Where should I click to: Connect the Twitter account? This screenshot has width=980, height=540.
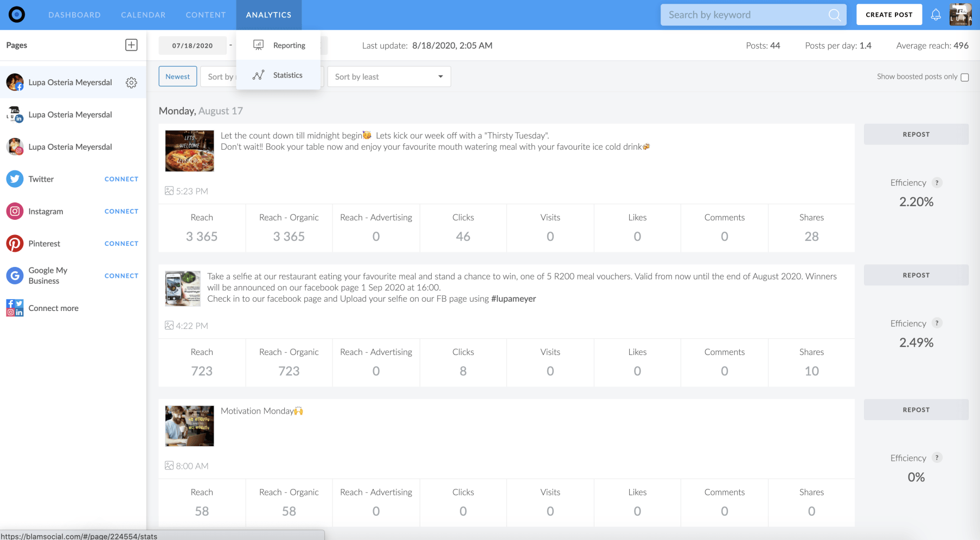[x=121, y=179]
